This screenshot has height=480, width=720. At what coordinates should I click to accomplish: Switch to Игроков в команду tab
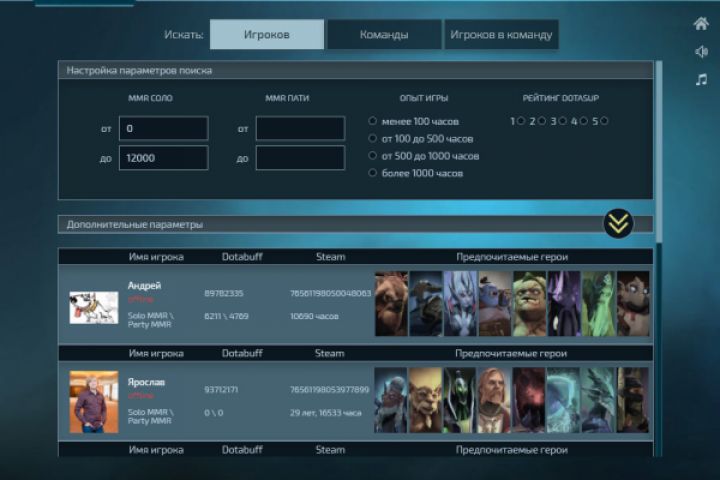(501, 34)
